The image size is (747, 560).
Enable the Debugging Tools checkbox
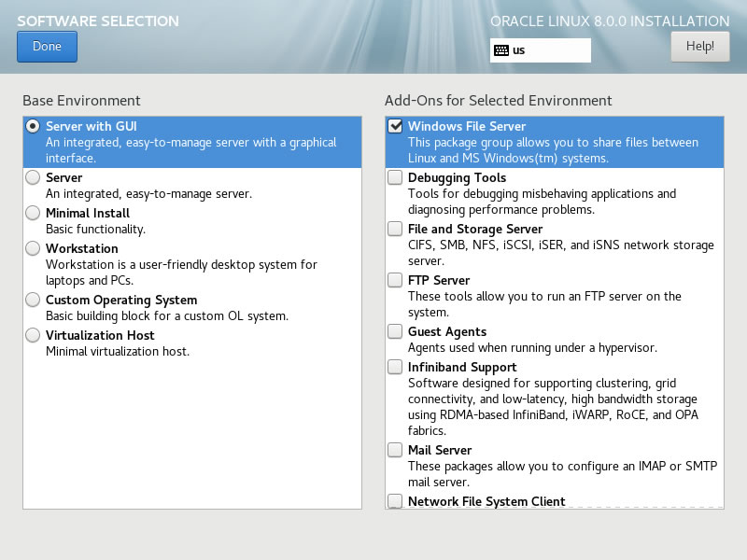395,177
